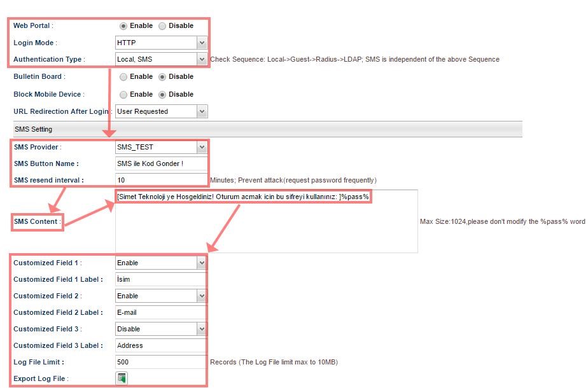Click the Export Log File icon
588x388 pixels.
pyautogui.click(x=122, y=378)
